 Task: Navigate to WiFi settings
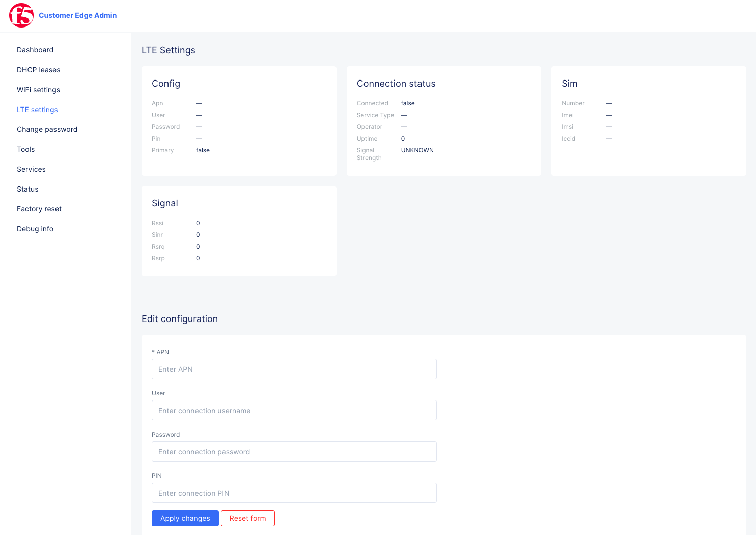coord(38,90)
